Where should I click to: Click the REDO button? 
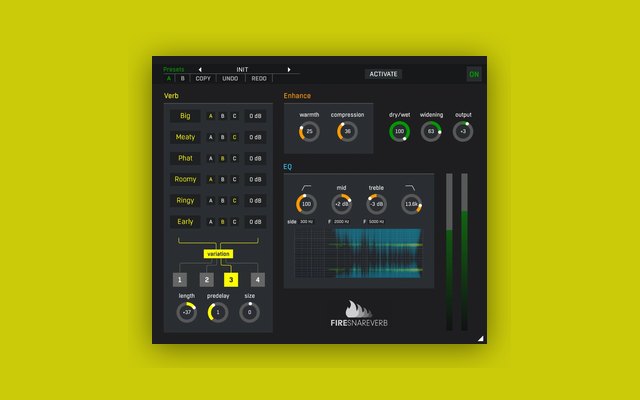259,78
